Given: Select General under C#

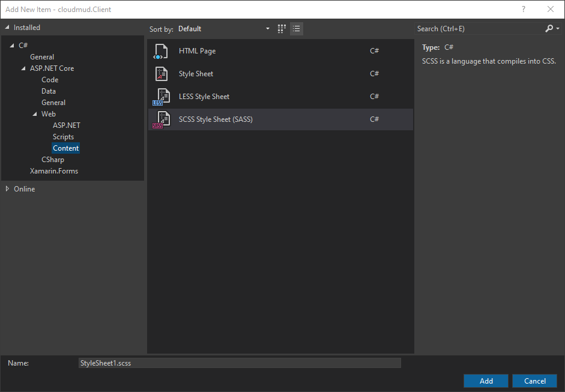Looking at the screenshot, I should pos(42,57).
